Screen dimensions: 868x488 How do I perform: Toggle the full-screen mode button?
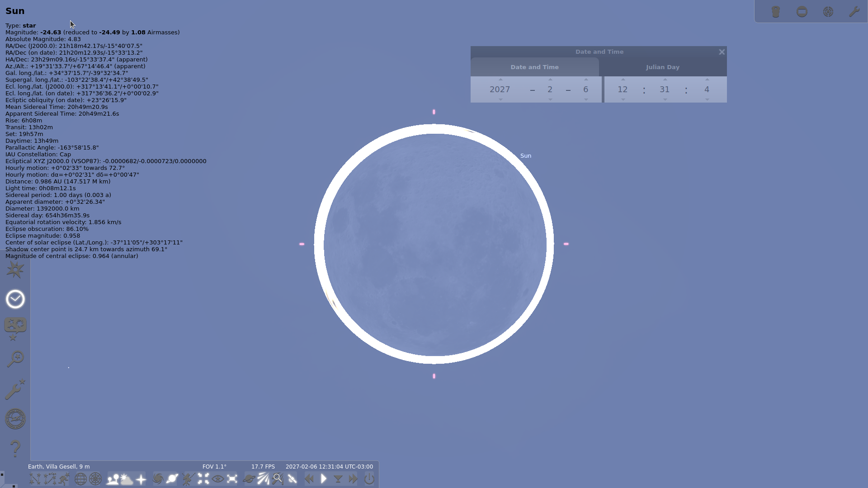click(232, 479)
